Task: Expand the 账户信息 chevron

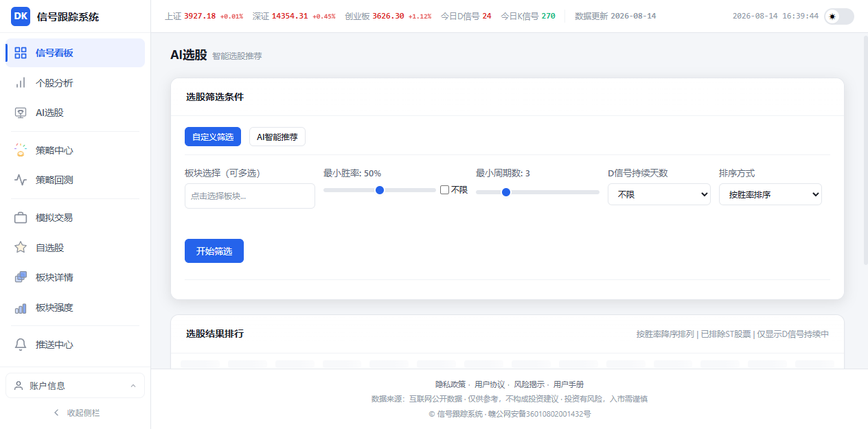Action: click(133, 386)
